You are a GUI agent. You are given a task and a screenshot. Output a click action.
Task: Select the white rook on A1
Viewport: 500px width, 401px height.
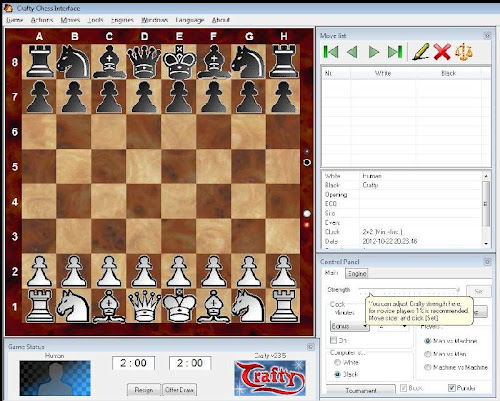point(39,306)
